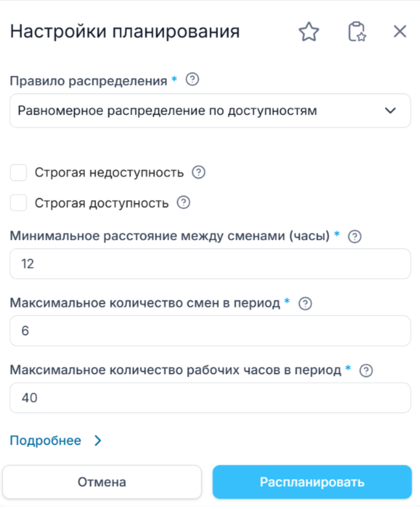Select the max working hours field showing 40
This screenshot has width=420, height=509.
(x=210, y=397)
